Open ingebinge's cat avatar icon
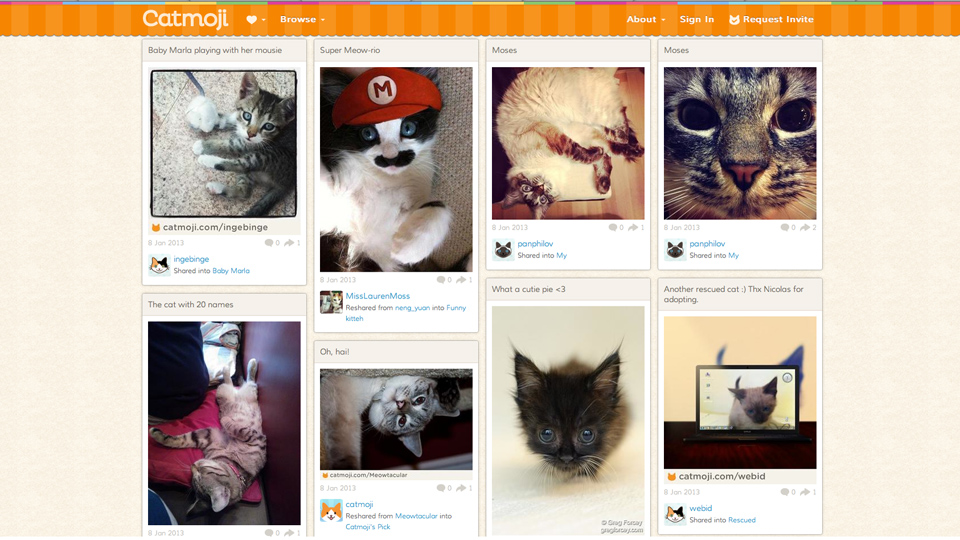960x540 pixels. click(159, 265)
